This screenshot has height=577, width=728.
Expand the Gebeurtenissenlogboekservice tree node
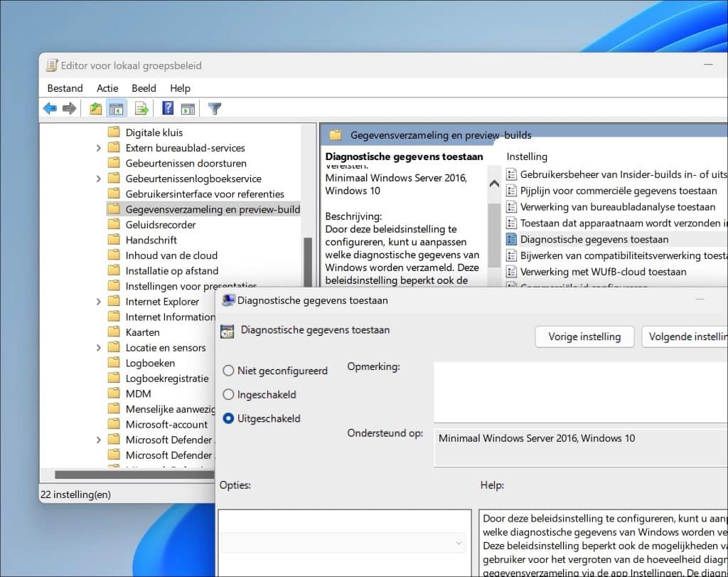[x=98, y=179]
